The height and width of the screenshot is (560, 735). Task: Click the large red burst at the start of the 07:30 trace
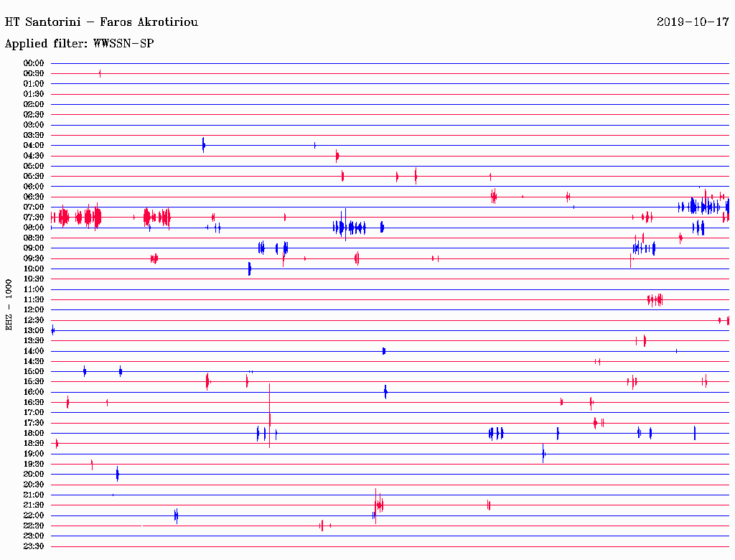tap(76, 217)
